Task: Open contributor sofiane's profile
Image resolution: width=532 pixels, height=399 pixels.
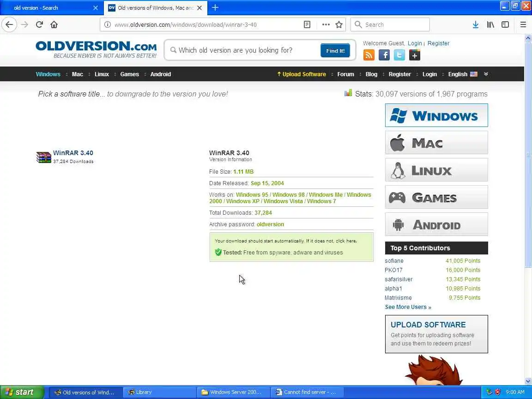Action: pyautogui.click(x=394, y=260)
